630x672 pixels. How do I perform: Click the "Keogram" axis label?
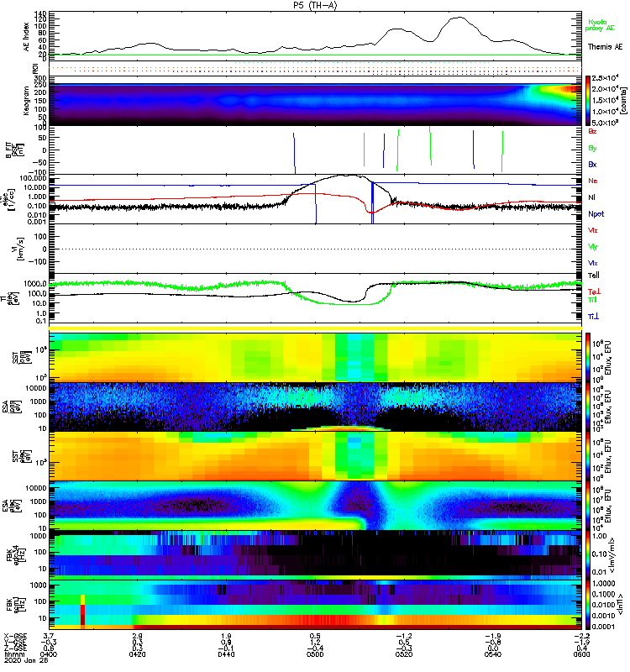click(x=26, y=101)
